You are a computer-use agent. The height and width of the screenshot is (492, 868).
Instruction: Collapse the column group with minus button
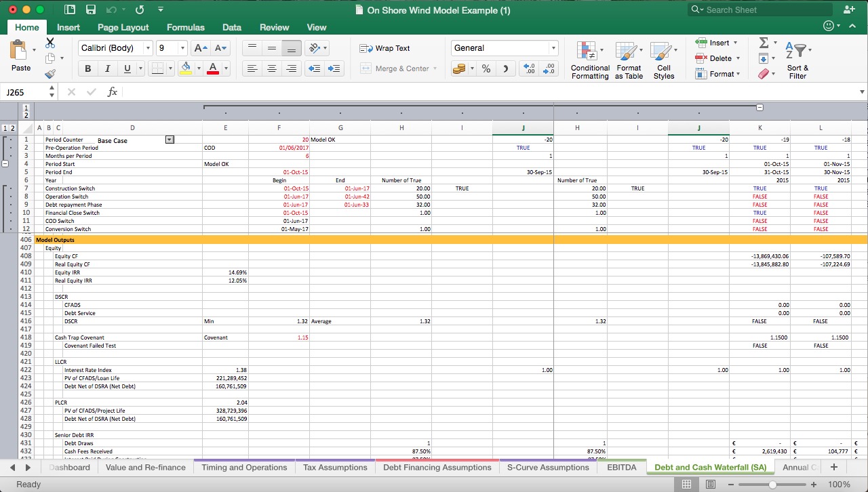click(x=759, y=107)
